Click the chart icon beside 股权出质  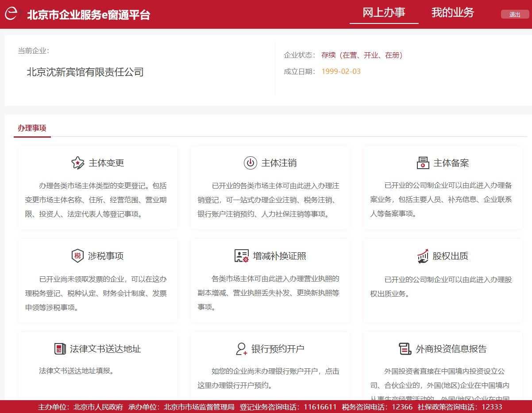[423, 256]
